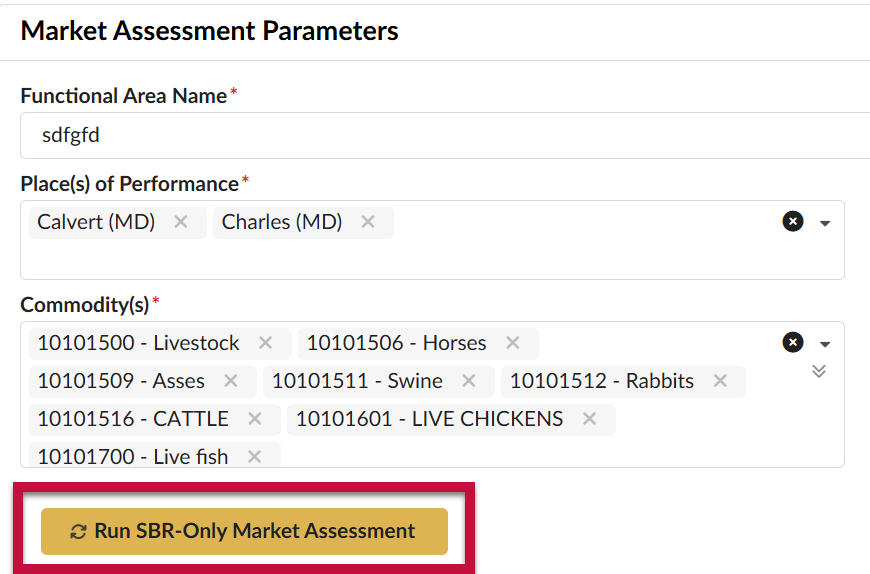Remove the 10101700 - Live fish tag
The image size is (870, 574).
[x=254, y=456]
